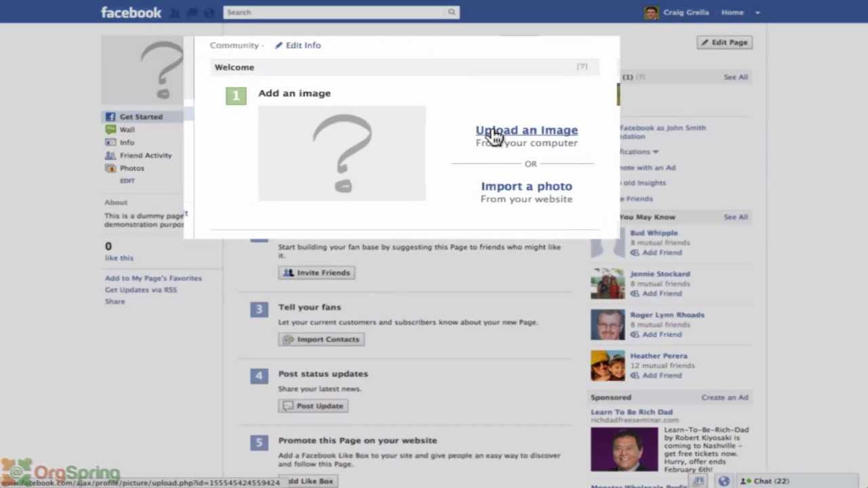Select Wall in the sidebar
This screenshot has width=868, height=488.
coord(127,129)
